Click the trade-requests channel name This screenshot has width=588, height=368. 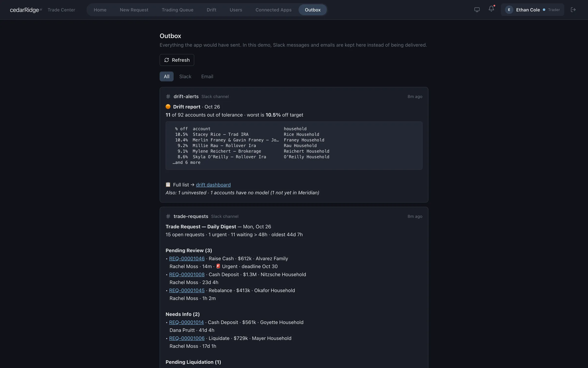point(191,216)
